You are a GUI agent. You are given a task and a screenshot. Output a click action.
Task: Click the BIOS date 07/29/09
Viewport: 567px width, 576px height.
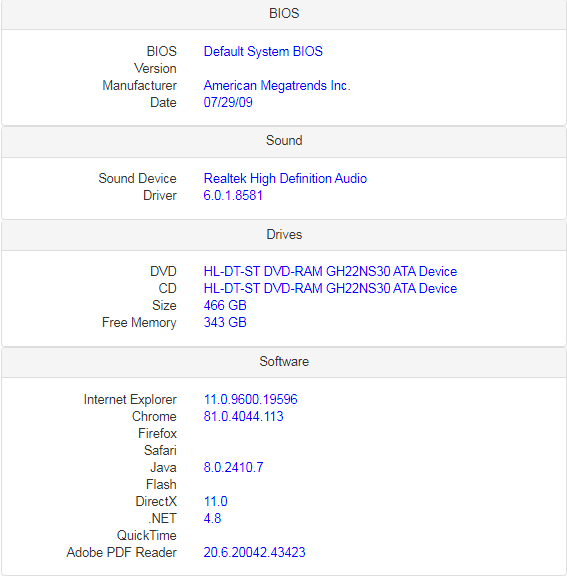click(228, 102)
